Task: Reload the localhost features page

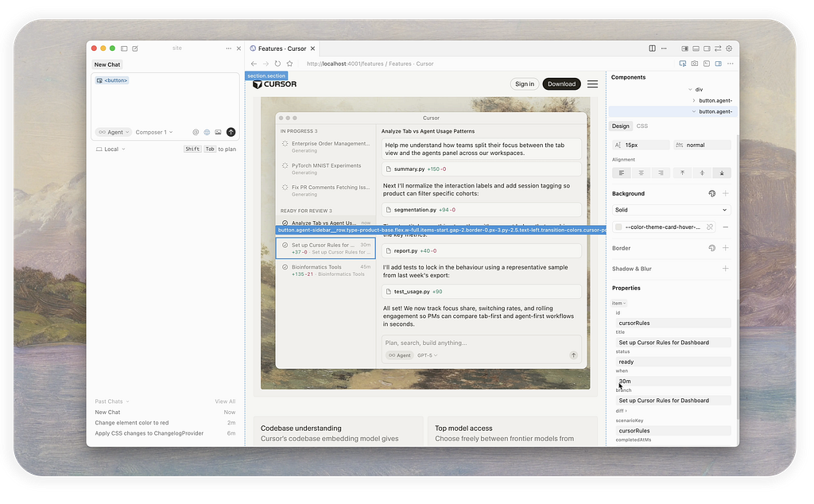Action: coord(277,64)
